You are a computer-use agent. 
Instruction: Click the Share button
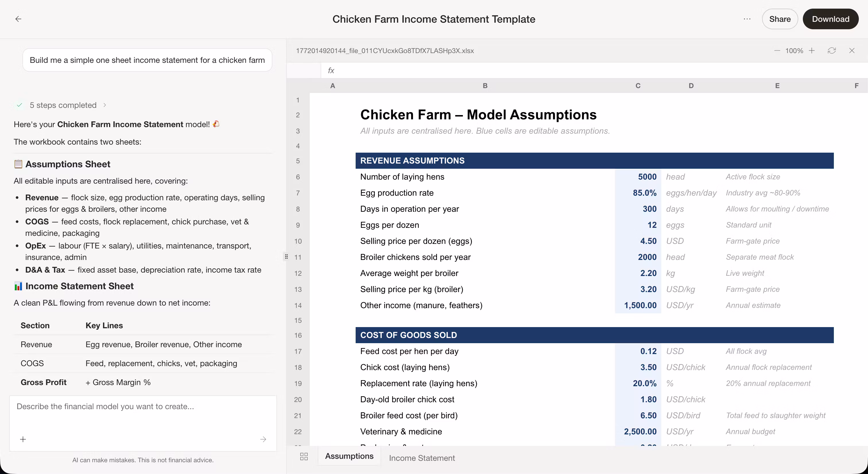coord(780,19)
